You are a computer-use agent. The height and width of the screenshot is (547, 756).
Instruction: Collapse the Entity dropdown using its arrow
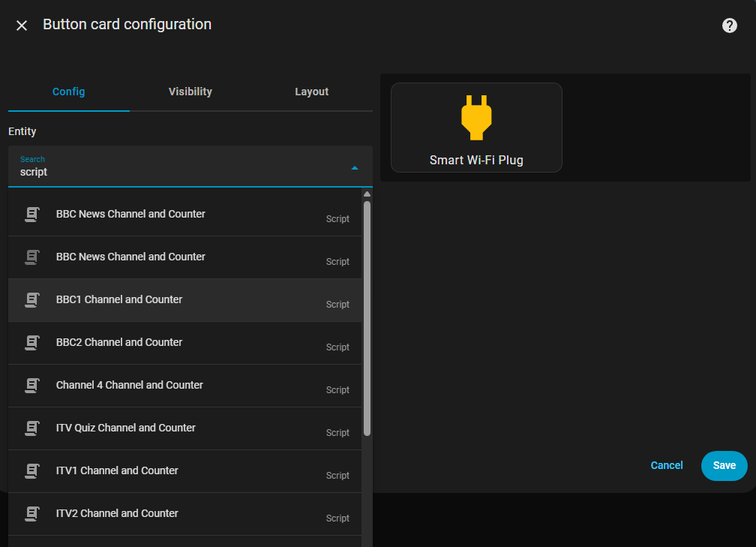click(x=355, y=168)
